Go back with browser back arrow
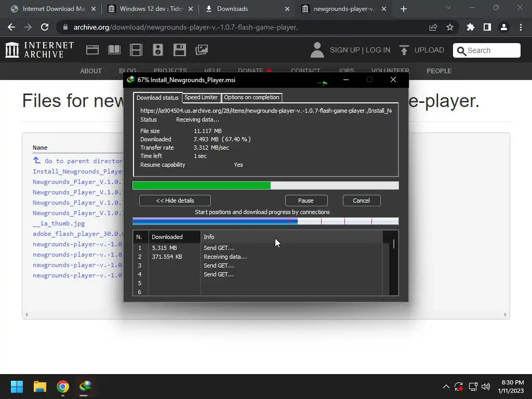Image resolution: width=532 pixels, height=399 pixels. point(11,27)
